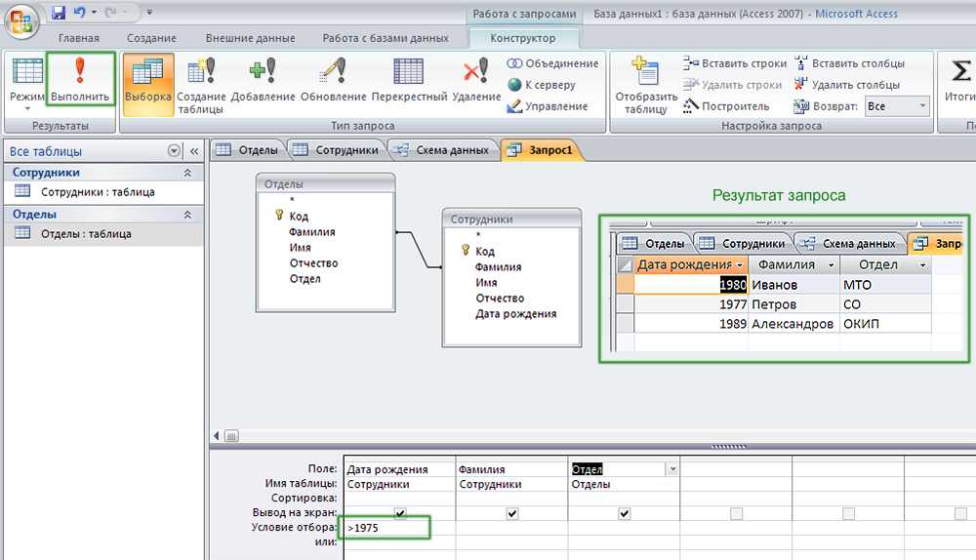Image resolution: width=976 pixels, height=560 pixels.
Task: Choose the Удаление query type
Action: [476, 80]
